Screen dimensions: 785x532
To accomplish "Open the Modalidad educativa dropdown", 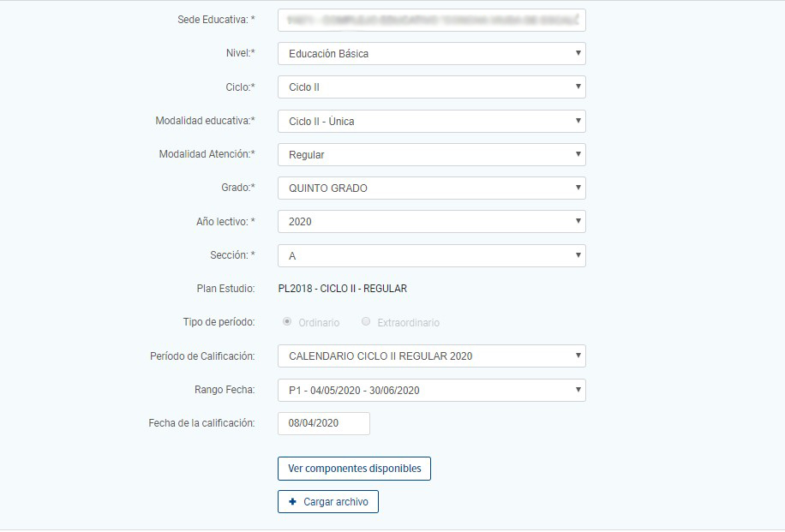I will [x=431, y=121].
